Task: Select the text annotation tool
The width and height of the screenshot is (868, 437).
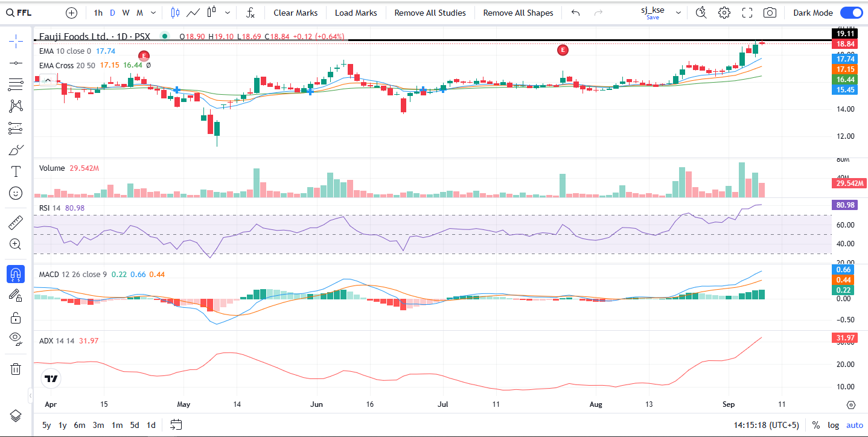Action: 16,171
